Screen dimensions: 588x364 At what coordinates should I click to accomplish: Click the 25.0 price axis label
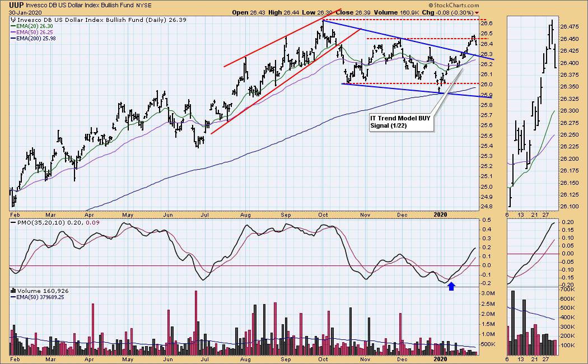(x=487, y=186)
